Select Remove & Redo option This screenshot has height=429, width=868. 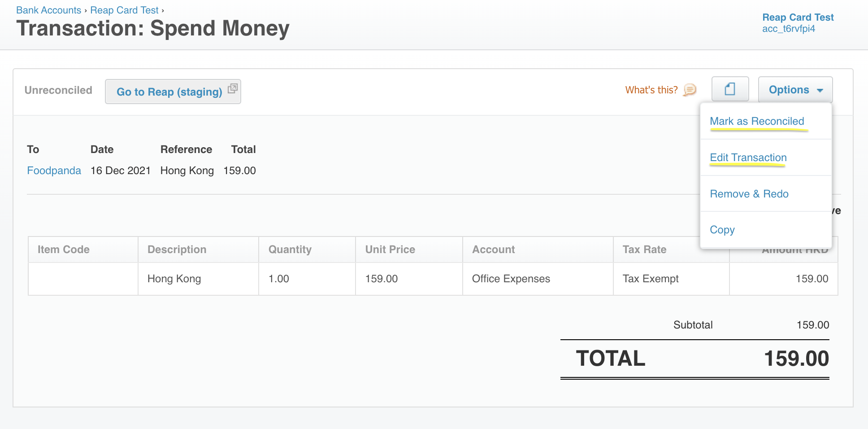[x=749, y=194]
